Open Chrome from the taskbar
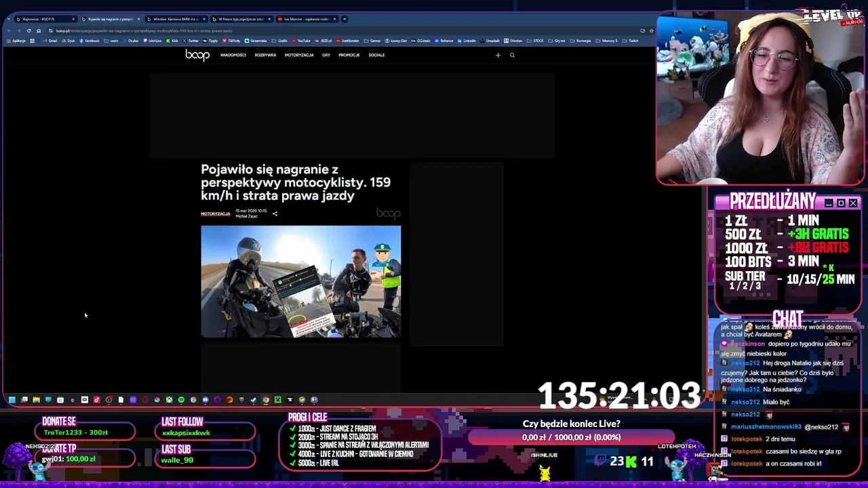 pyautogui.click(x=266, y=400)
